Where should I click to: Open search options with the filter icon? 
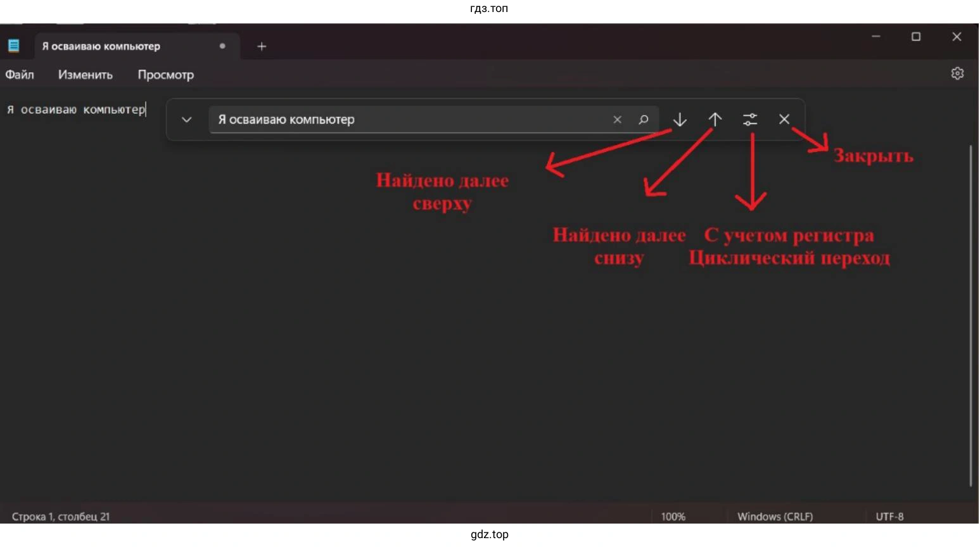pyautogui.click(x=750, y=119)
